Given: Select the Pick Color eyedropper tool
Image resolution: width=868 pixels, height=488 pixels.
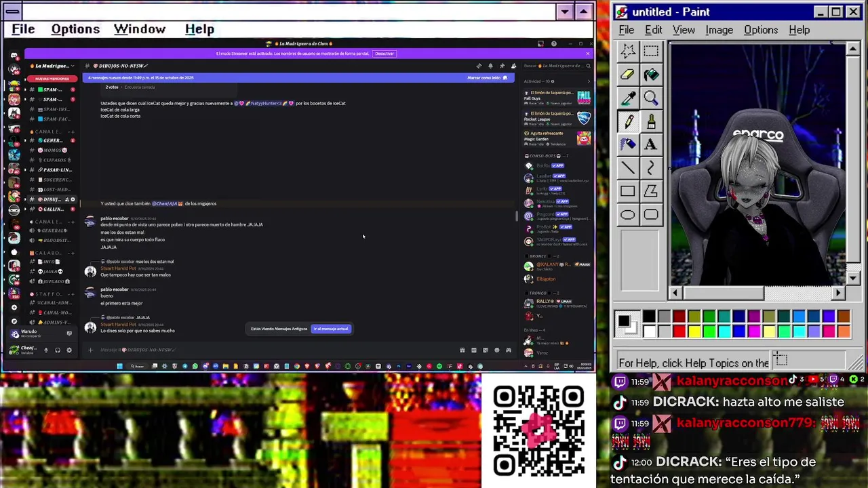Looking at the screenshot, I should click(x=627, y=98).
